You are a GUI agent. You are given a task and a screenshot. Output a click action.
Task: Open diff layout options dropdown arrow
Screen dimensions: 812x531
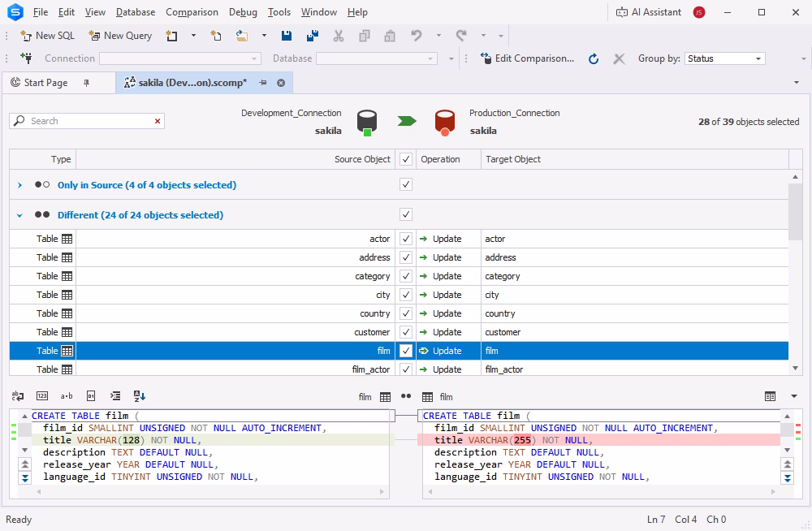794,396
